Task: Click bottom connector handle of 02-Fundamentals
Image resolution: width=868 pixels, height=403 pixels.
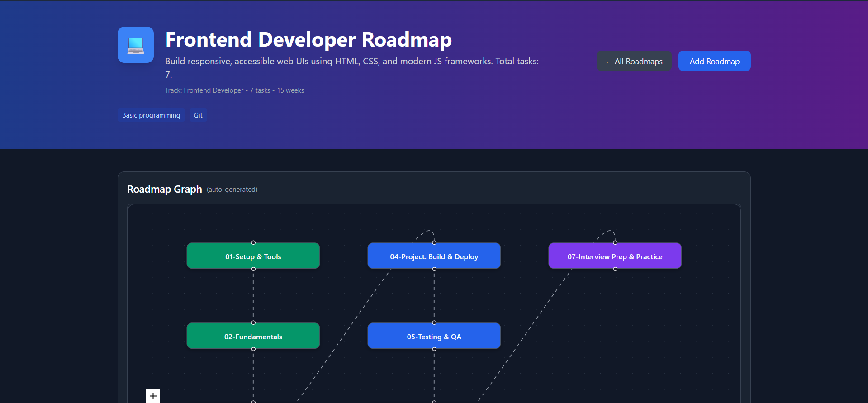Action: pyautogui.click(x=253, y=349)
